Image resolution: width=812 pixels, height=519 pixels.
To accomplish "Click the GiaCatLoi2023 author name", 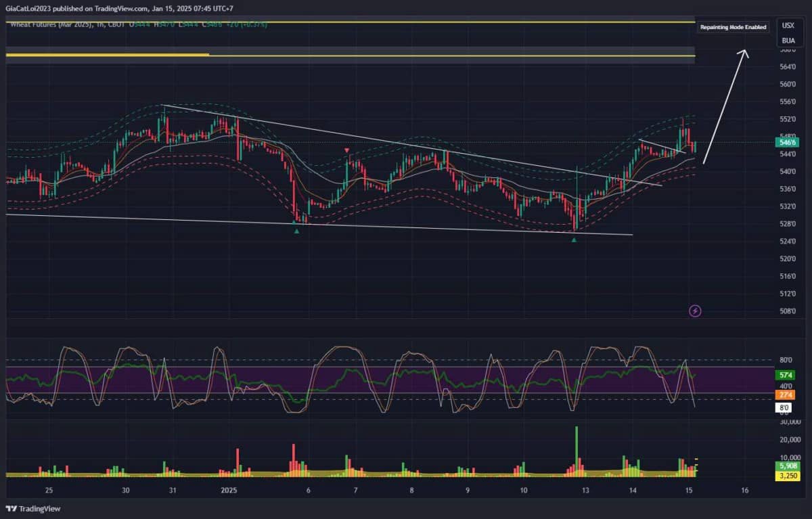I will coord(30,7).
